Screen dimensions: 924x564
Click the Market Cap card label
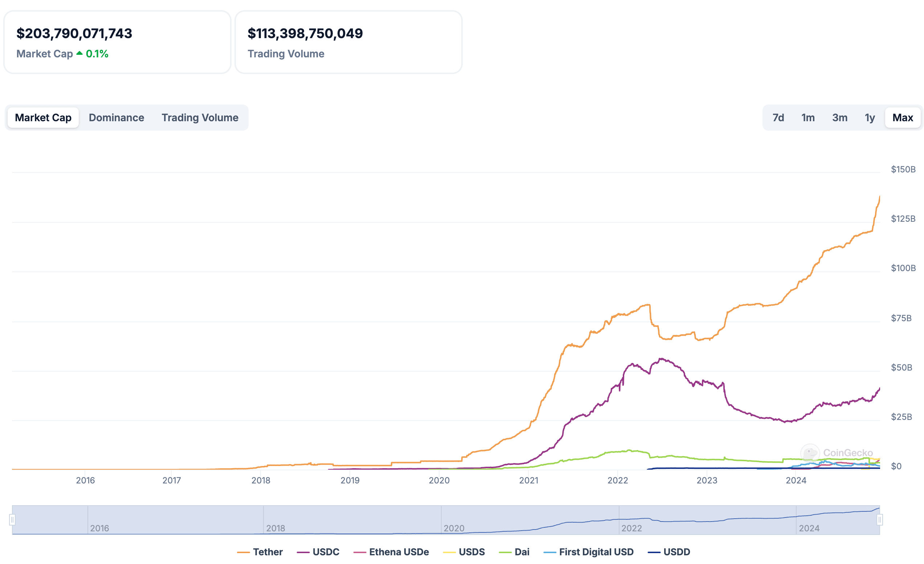point(45,54)
